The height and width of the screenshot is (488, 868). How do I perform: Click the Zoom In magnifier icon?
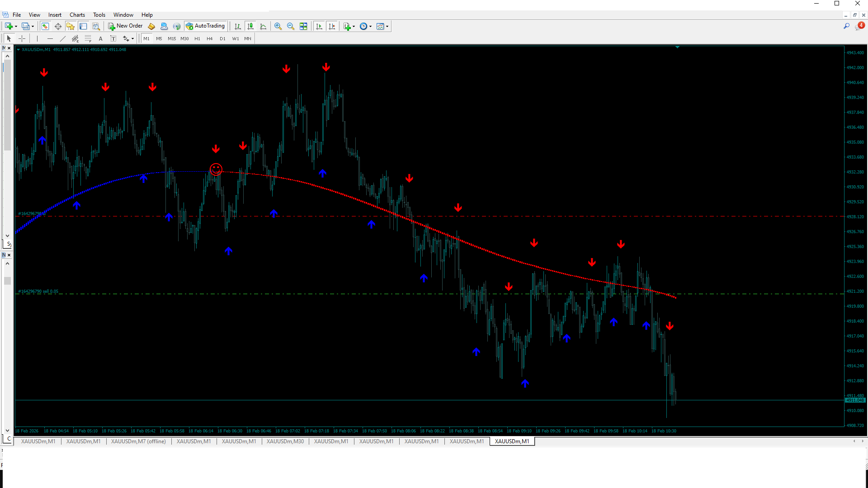coord(278,26)
